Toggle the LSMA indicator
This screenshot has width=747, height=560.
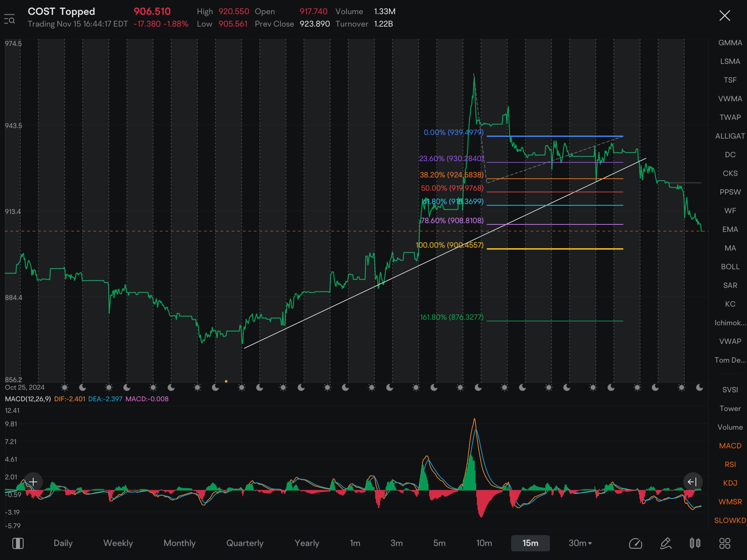pyautogui.click(x=730, y=62)
